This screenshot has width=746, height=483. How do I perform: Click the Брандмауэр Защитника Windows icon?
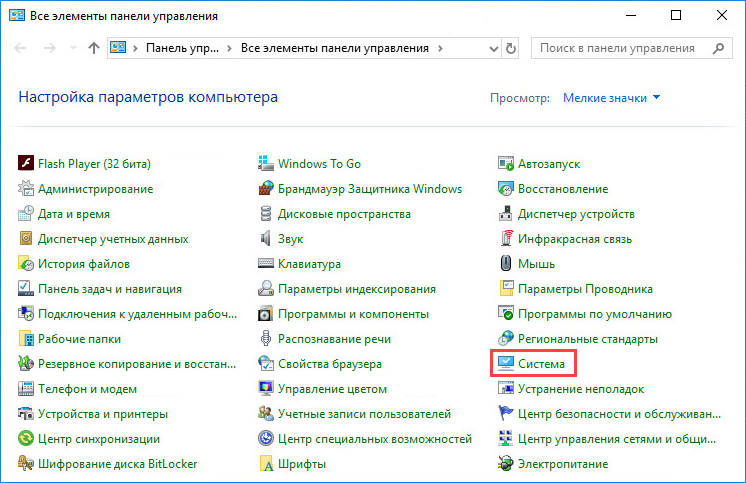265,188
